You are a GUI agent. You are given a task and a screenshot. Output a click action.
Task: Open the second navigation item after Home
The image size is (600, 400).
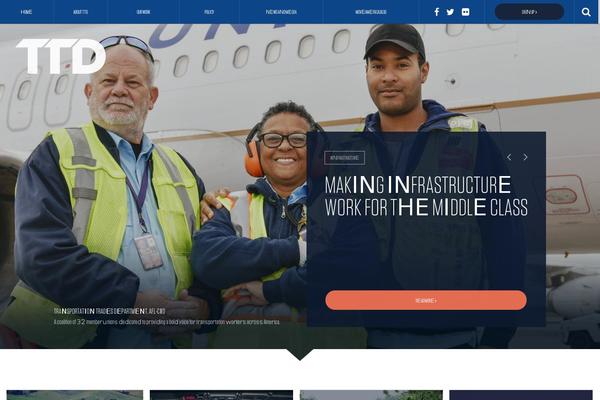pyautogui.click(x=80, y=12)
